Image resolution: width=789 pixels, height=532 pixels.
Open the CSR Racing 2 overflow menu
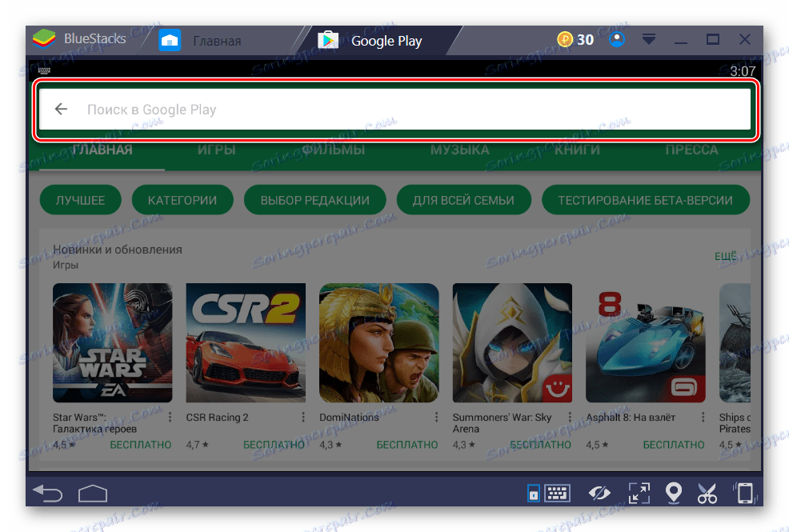click(303, 418)
